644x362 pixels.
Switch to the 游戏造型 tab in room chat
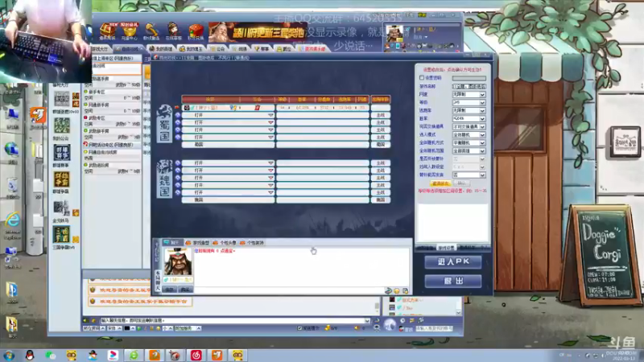(x=198, y=243)
